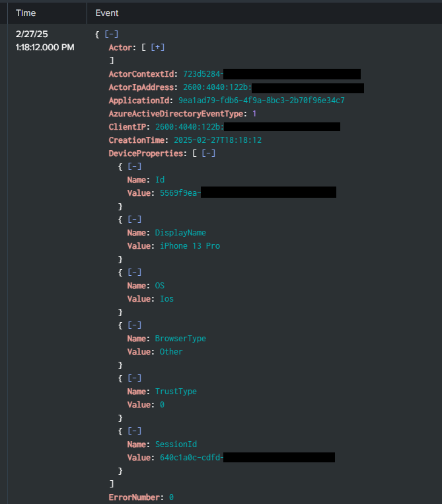Collapse the device Id property object
The height and width of the screenshot is (504, 442).
134,166
